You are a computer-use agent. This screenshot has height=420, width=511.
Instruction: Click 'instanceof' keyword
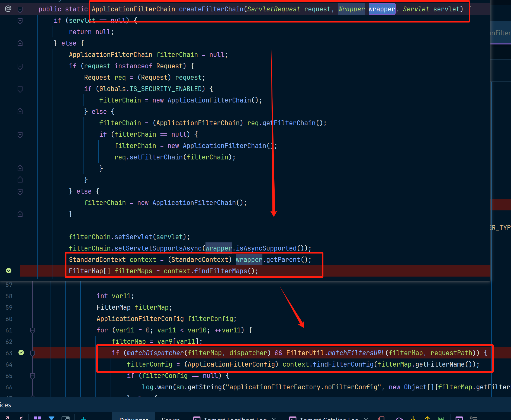click(x=133, y=66)
